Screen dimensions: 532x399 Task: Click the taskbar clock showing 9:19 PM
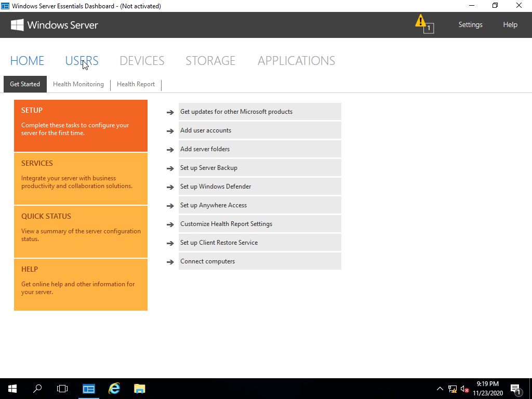click(487, 389)
